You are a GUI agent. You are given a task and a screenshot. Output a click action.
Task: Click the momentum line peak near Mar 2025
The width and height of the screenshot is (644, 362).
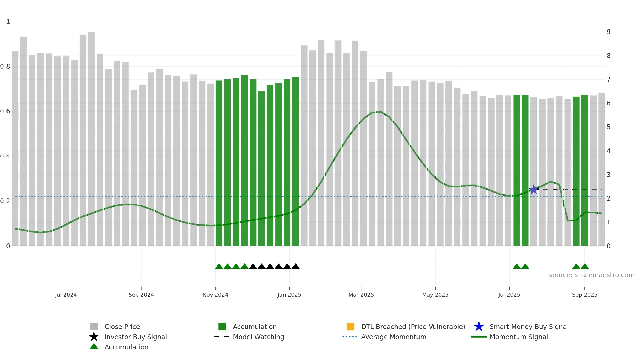coord(380,112)
